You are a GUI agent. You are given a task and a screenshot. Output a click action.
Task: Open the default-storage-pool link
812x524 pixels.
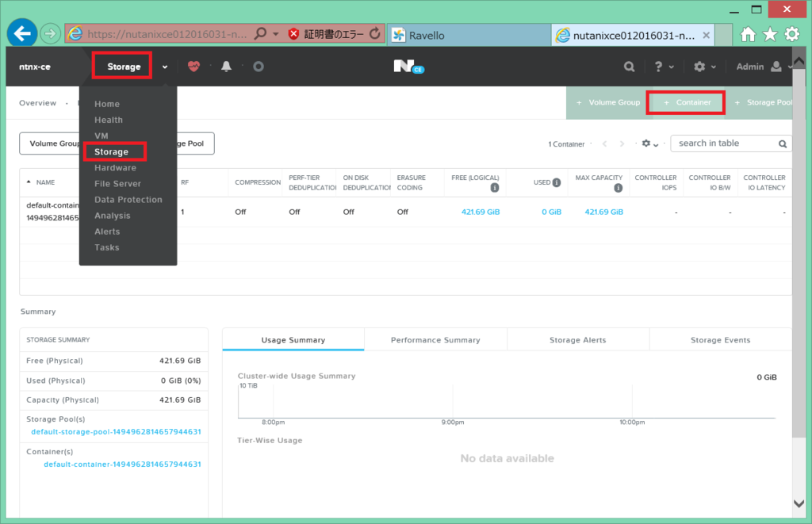pos(116,432)
